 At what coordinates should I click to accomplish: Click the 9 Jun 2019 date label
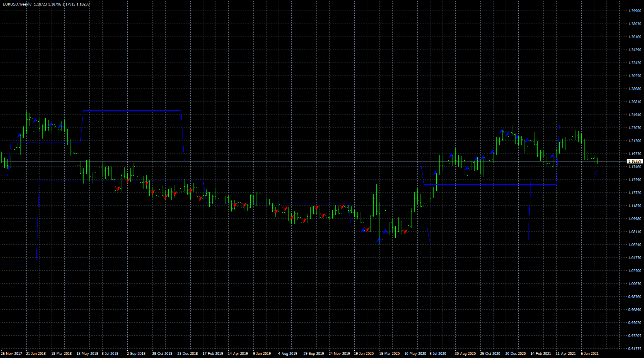[x=262, y=354]
